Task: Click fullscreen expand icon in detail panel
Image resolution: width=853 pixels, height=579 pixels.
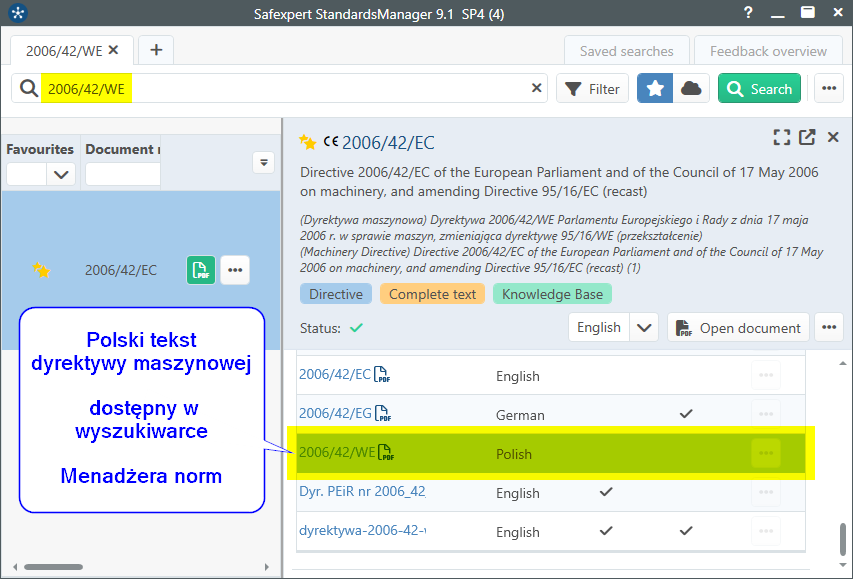Action: click(x=782, y=138)
